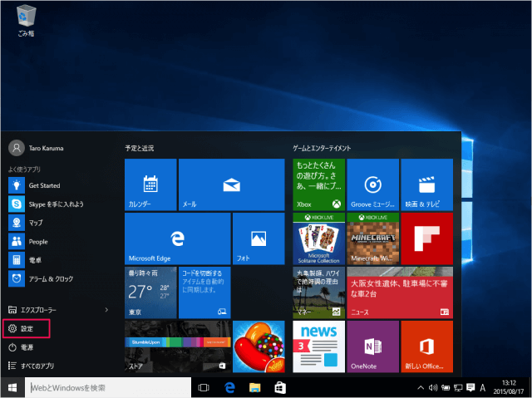Image resolution: width=532 pixels, height=398 pixels.
Task: Launch Microsoft Solitaire Collection tile
Action: [x=319, y=238]
